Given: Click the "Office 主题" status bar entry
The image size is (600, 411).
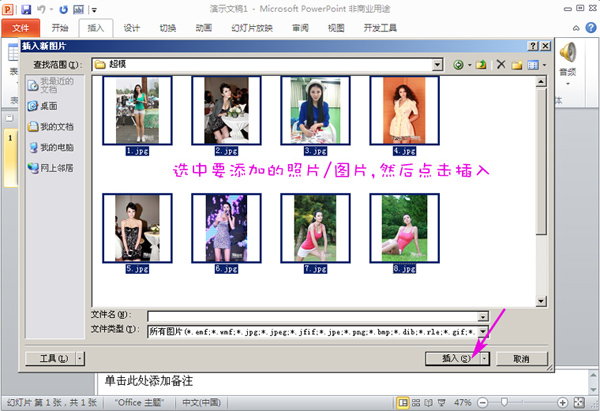Looking at the screenshot, I should [x=139, y=403].
